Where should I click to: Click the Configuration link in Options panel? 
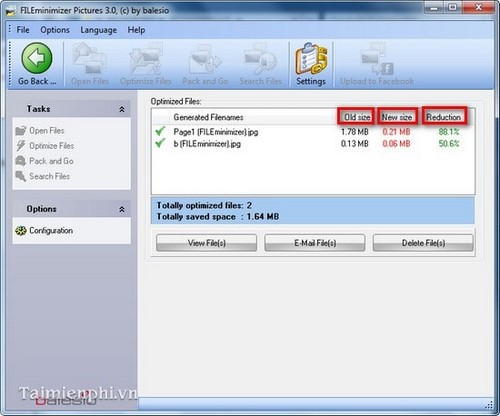(51, 231)
